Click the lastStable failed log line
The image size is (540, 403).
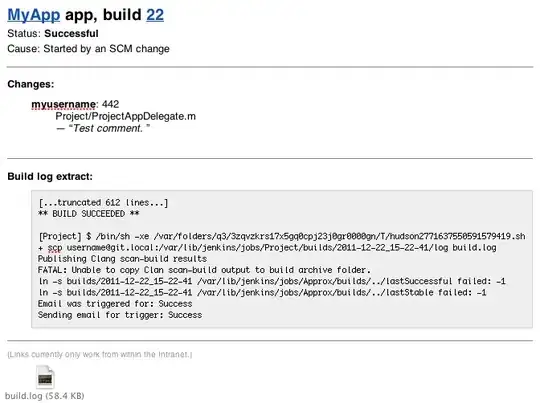(x=262, y=293)
